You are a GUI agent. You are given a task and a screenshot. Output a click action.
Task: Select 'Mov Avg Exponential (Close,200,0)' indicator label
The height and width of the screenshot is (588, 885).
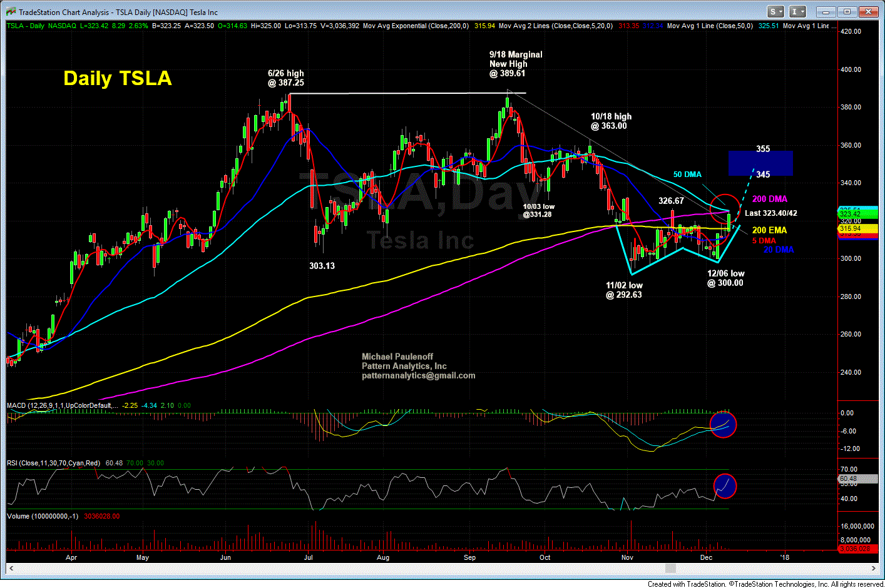416,26
